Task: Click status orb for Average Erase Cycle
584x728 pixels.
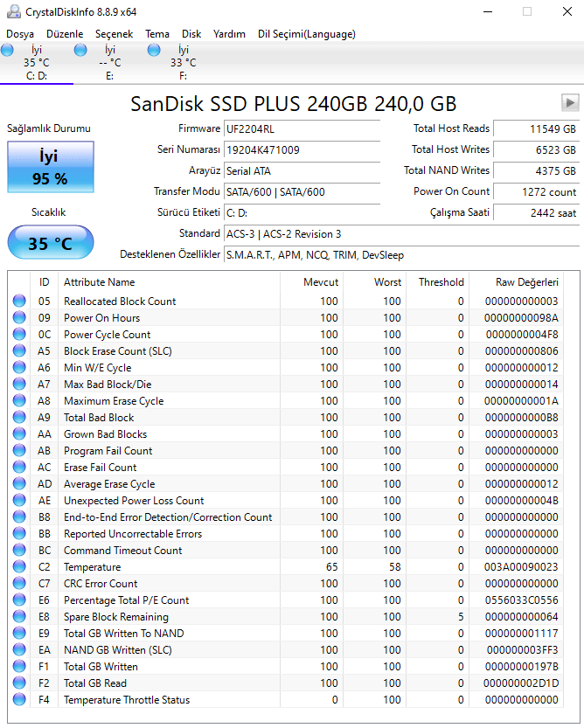Action: (x=19, y=484)
